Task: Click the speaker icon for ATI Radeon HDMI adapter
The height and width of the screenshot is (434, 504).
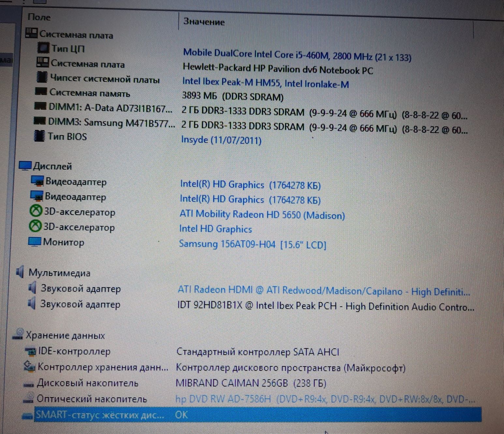Action: coord(32,288)
